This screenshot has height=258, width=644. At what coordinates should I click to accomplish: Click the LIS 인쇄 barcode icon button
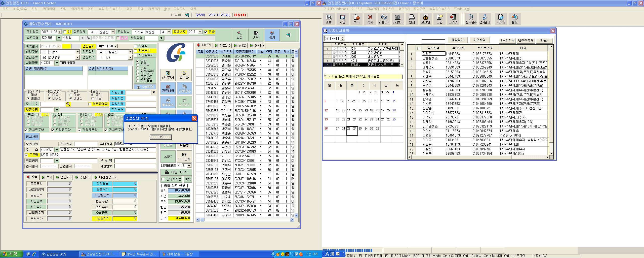pos(184,156)
